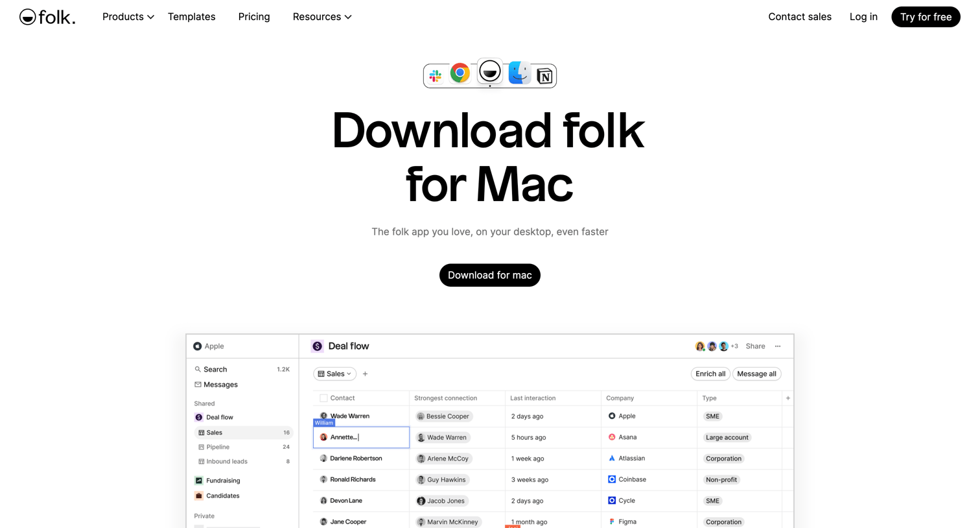The image size is (980, 528).
Task: Click Wade Warren's contact avatar
Action: 323,416
